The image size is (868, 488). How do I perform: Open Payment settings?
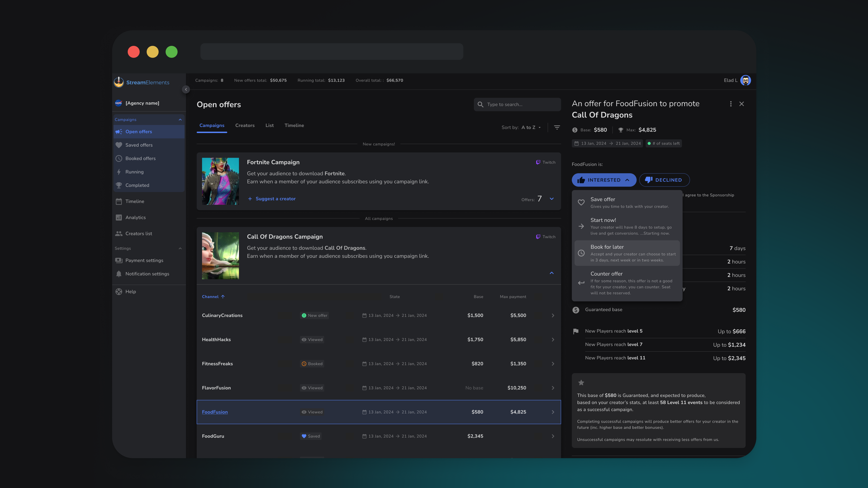[144, 260]
